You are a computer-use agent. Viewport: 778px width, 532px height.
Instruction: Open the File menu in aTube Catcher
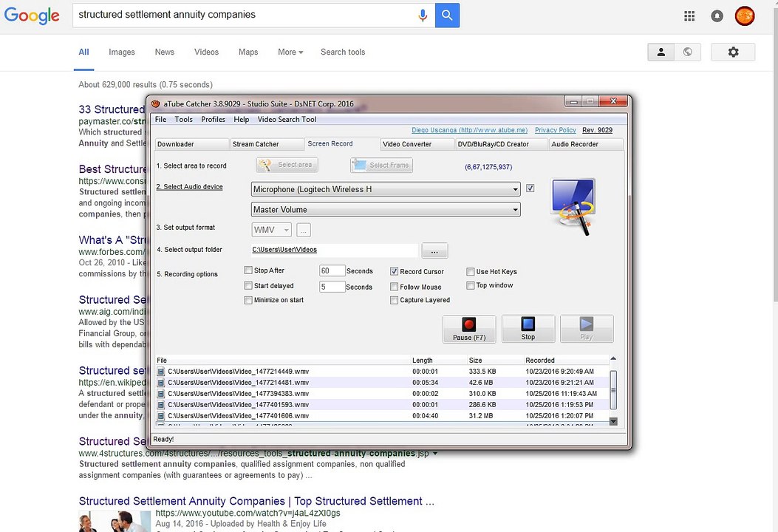click(161, 119)
